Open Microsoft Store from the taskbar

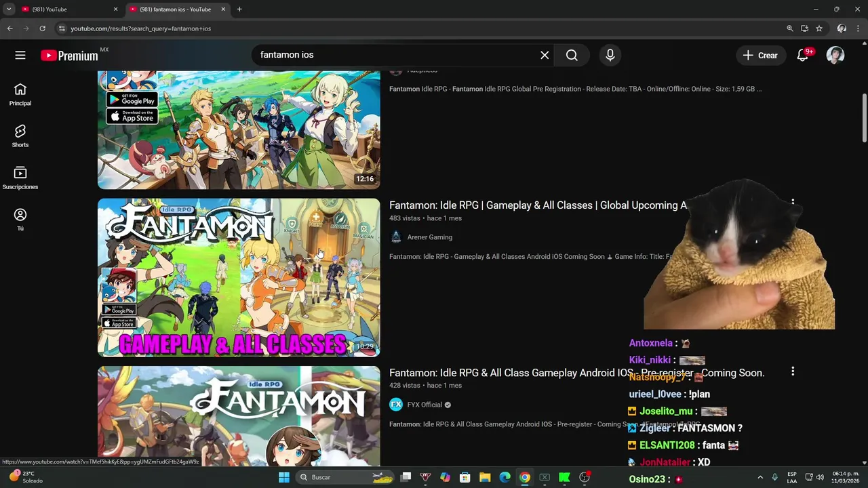pos(465,477)
